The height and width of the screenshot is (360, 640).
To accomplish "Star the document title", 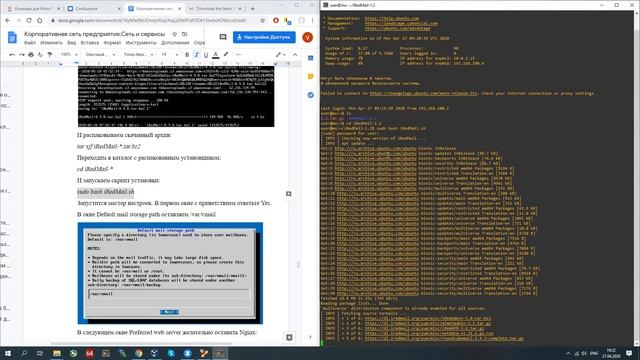I will tap(175, 34).
